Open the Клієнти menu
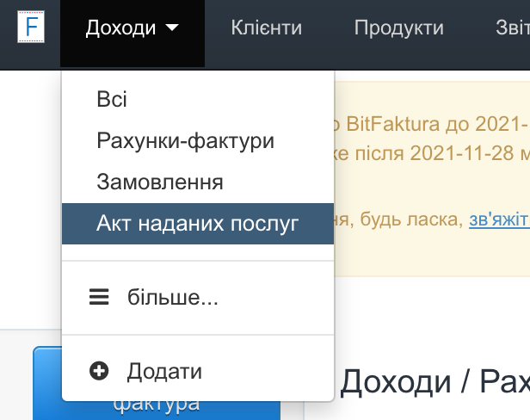Screen dimensions: 530x420 point(267,28)
